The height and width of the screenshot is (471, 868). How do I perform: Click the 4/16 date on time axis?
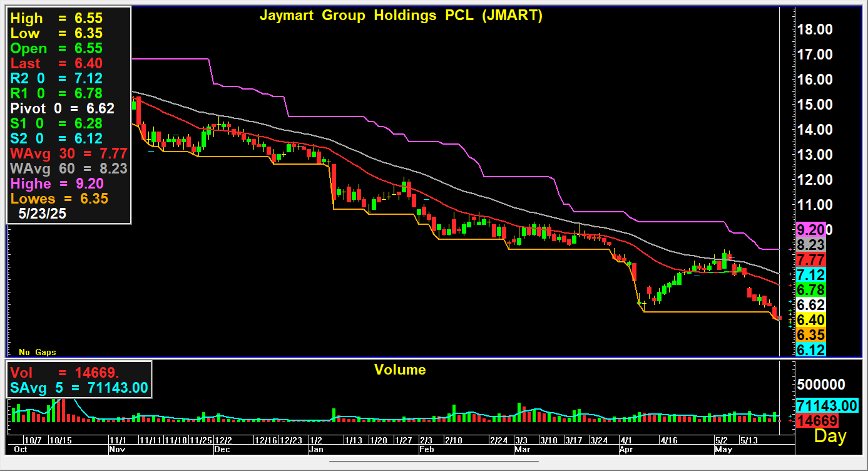click(x=670, y=440)
